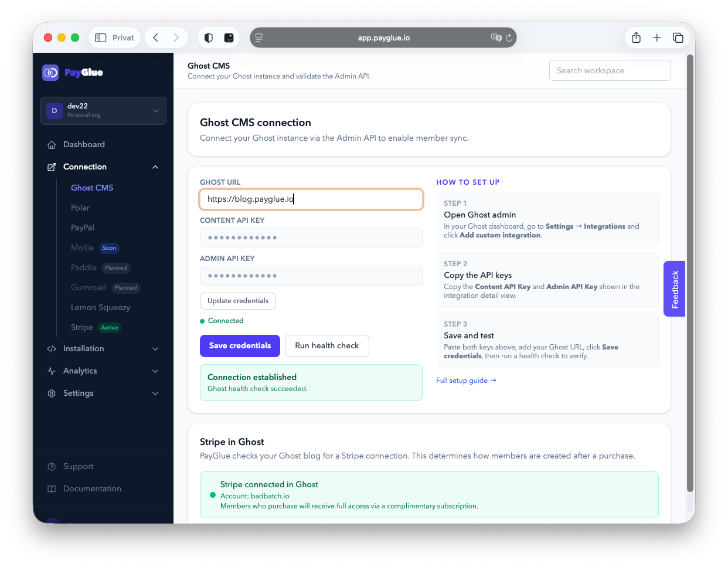Click the Installation code brackets icon
The height and width of the screenshot is (567, 728).
(x=52, y=349)
